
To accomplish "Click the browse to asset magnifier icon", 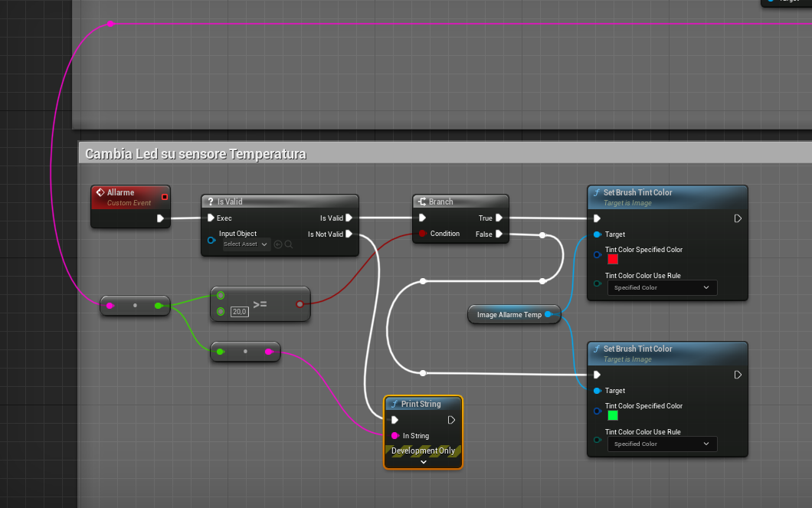I will 289,244.
